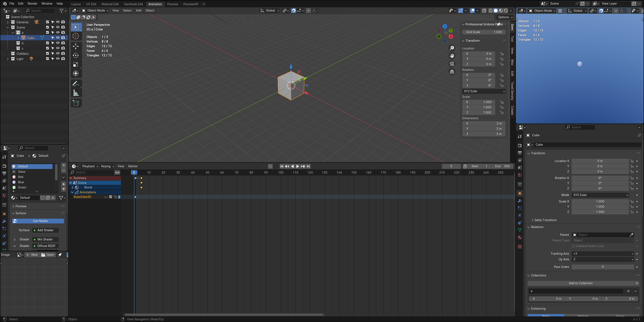This screenshot has height=322, width=644.
Task: Click the End frame field
Action: 502,166
